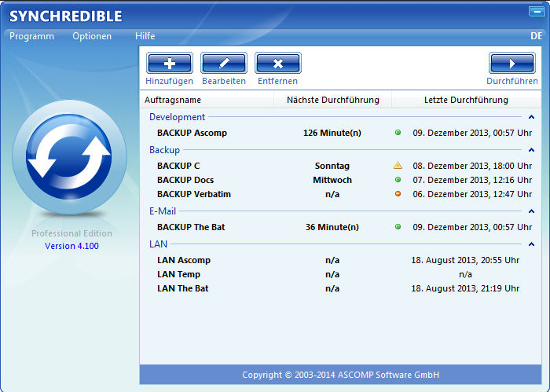
Task: Click green status dot of BACKUP Docs
Action: [398, 180]
